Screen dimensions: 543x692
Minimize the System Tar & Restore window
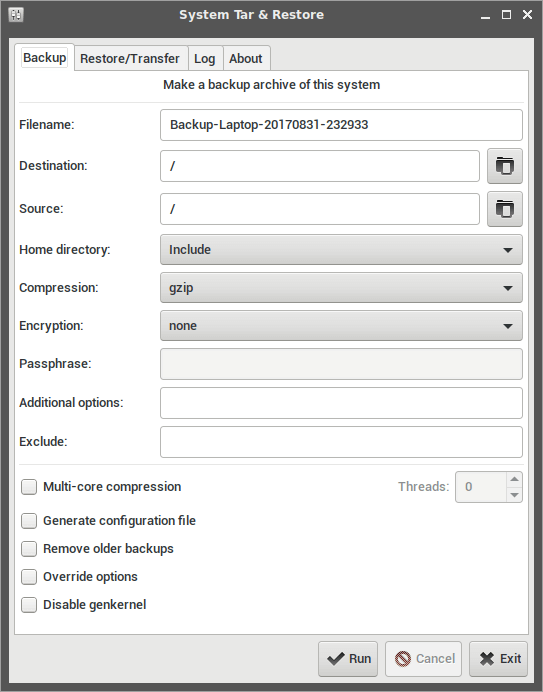[486, 15]
